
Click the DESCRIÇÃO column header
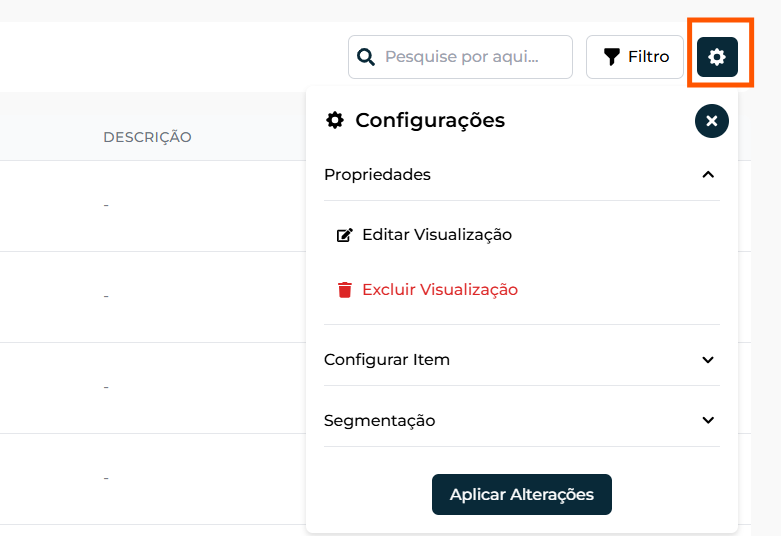point(147,137)
